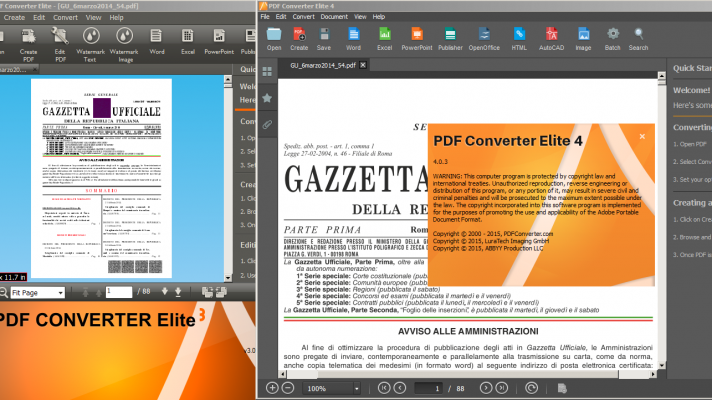
Task: Go to next page in Elite 4
Action: [x=486, y=388]
